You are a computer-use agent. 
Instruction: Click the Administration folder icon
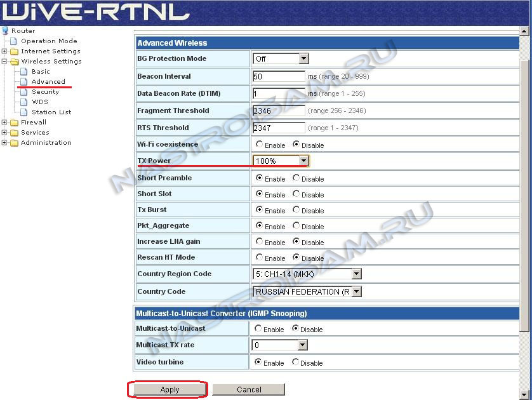(14, 143)
